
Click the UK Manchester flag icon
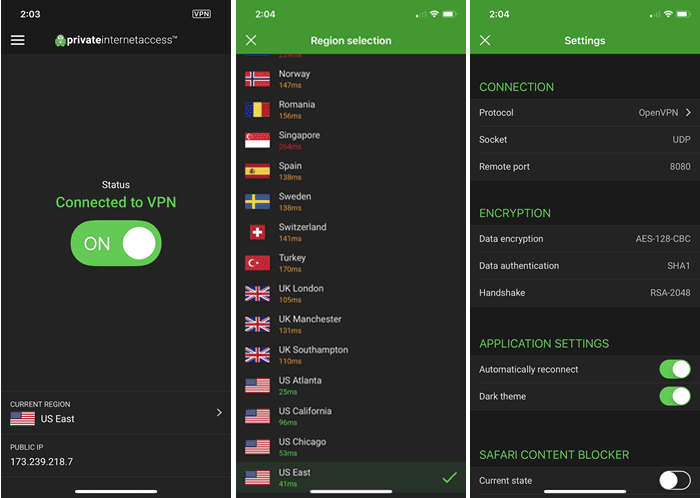click(x=258, y=324)
